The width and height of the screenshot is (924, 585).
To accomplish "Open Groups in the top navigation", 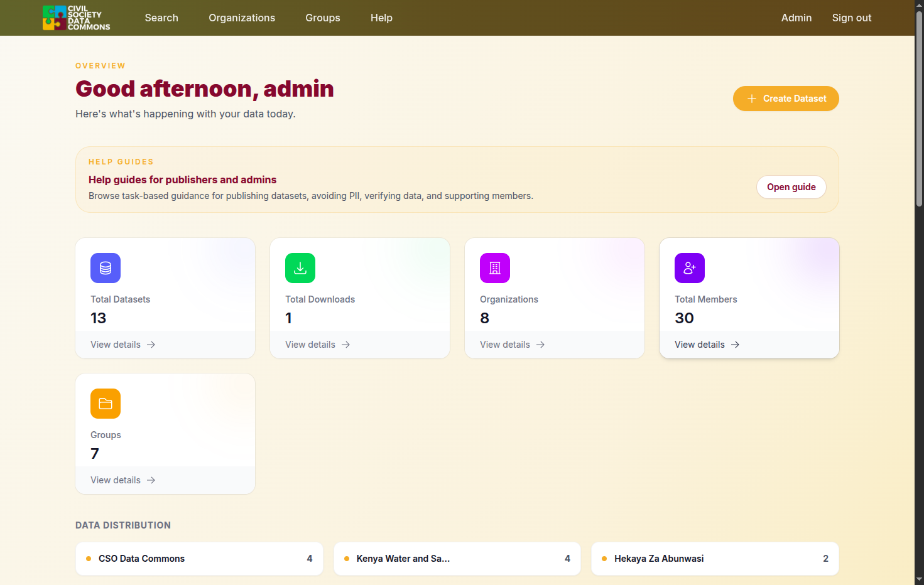I will tap(323, 18).
